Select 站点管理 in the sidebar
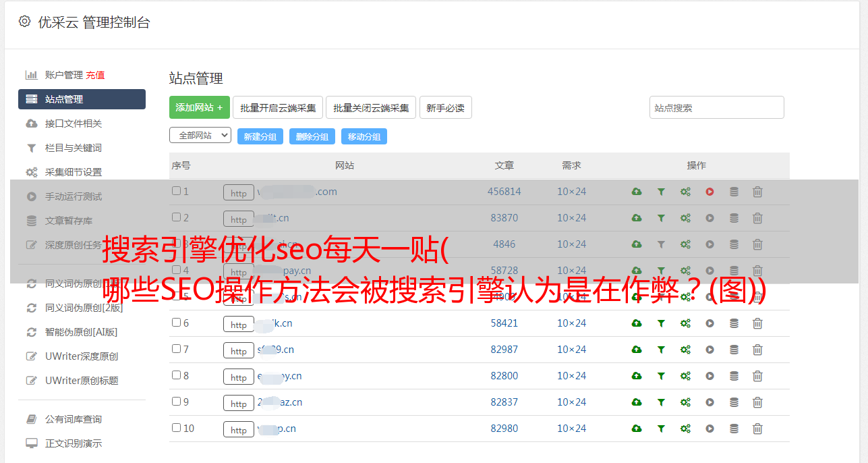This screenshot has width=868, height=463. pyautogui.click(x=82, y=99)
